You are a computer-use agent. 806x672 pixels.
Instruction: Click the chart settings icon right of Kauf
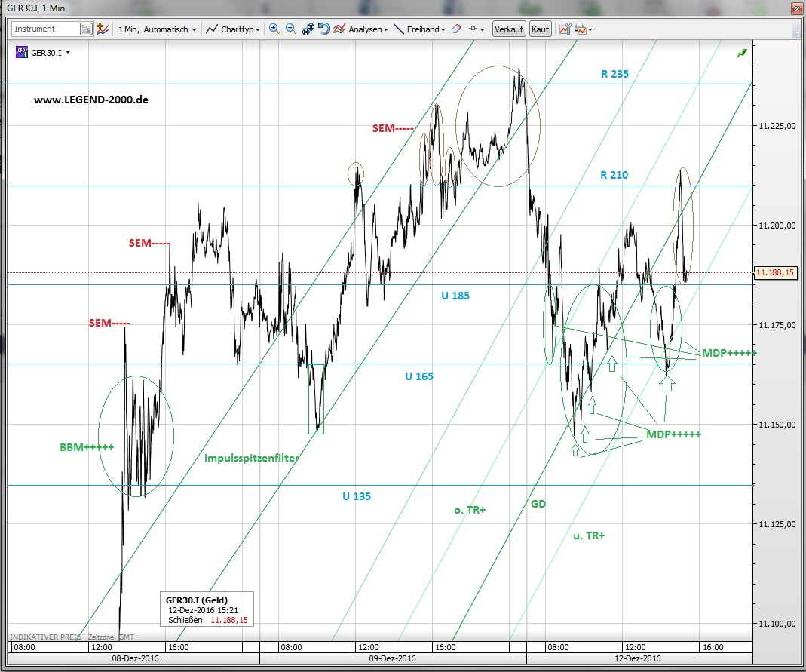pos(565,29)
